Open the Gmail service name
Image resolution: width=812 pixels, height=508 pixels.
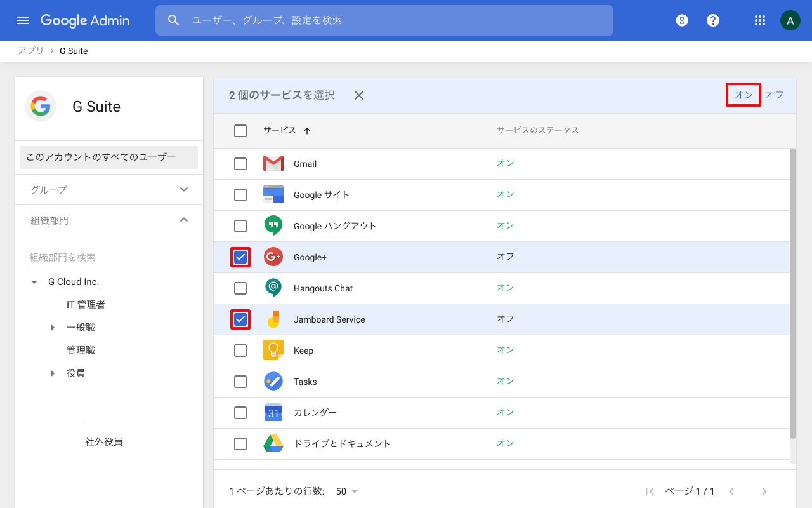click(305, 164)
